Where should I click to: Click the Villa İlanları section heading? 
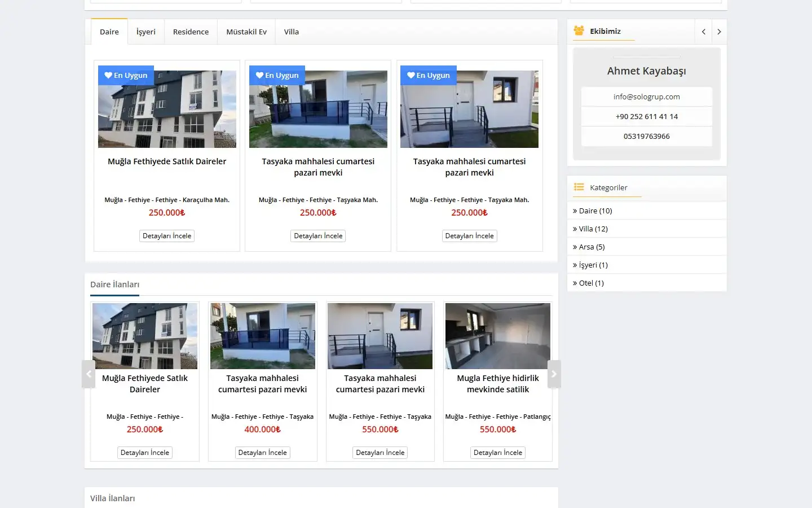(x=113, y=498)
